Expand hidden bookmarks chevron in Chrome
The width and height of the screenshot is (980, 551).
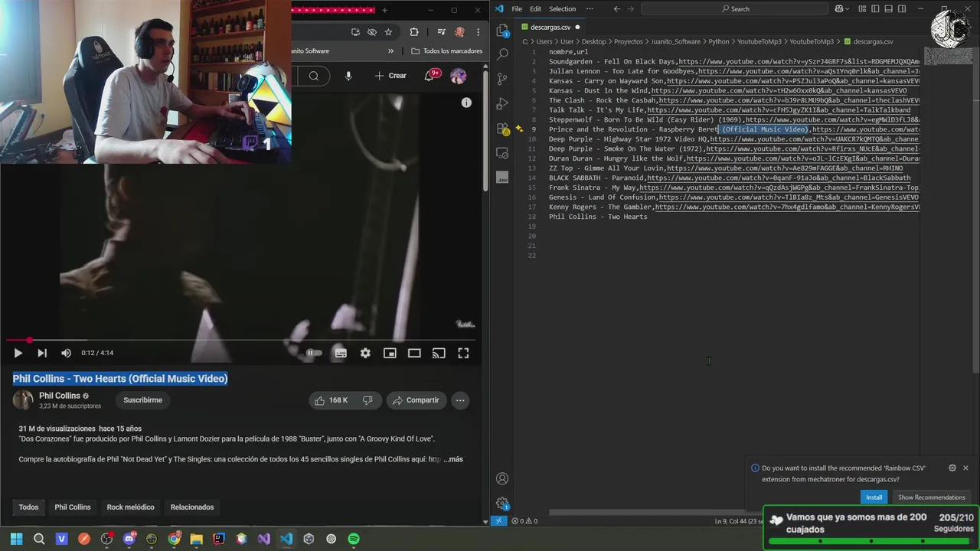click(x=391, y=51)
